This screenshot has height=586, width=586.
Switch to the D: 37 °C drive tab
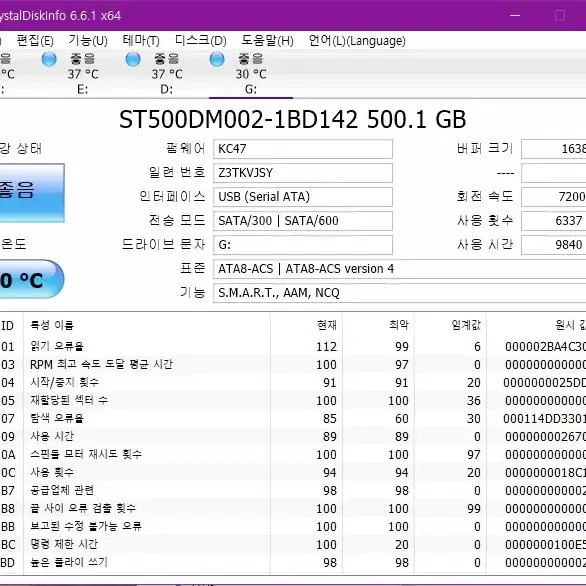pos(167,73)
